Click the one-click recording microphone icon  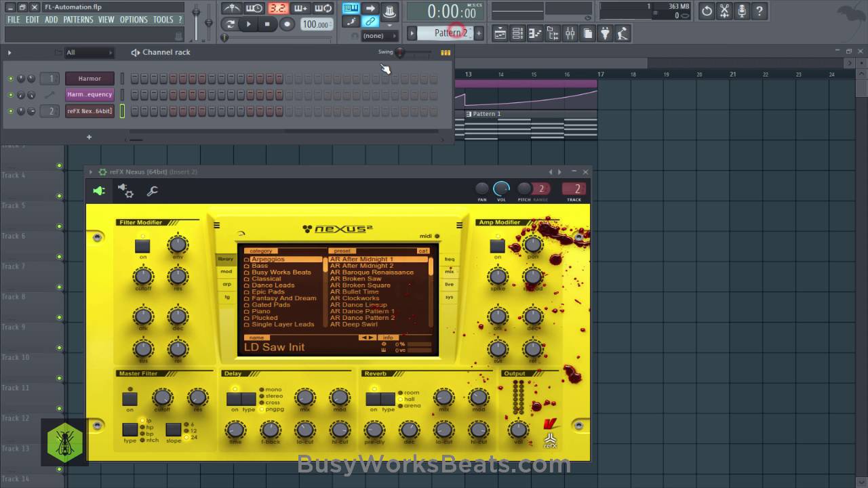point(743,10)
